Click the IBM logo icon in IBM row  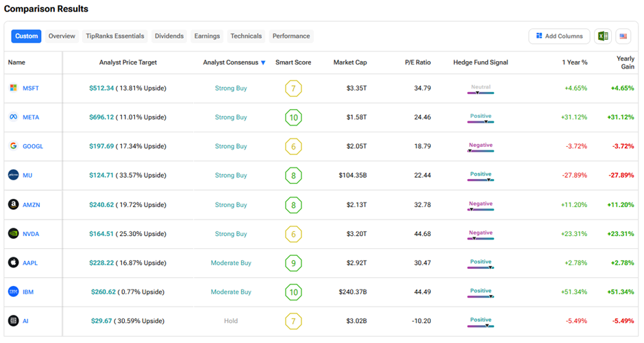point(14,292)
